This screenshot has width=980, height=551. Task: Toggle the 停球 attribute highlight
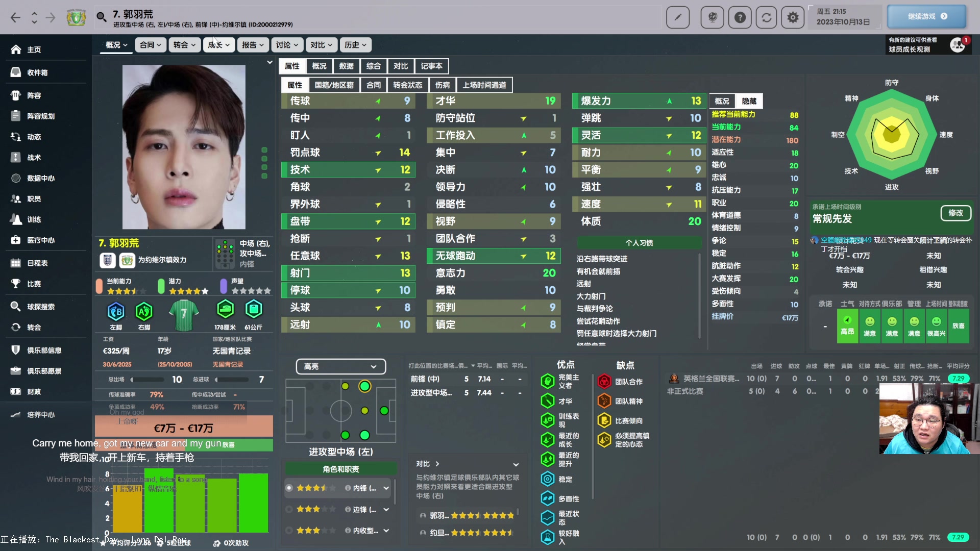(348, 290)
